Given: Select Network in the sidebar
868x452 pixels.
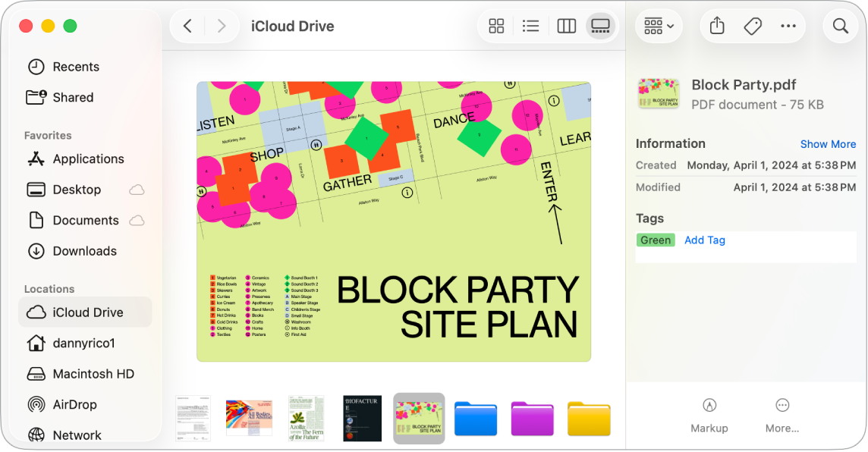Looking at the screenshot, I should [78, 435].
